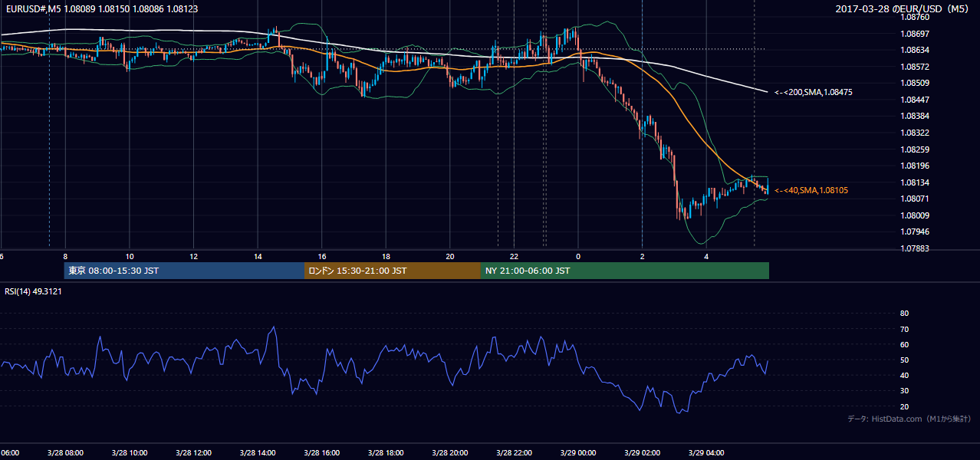Click hour tick 10 under the price chart

130,257
